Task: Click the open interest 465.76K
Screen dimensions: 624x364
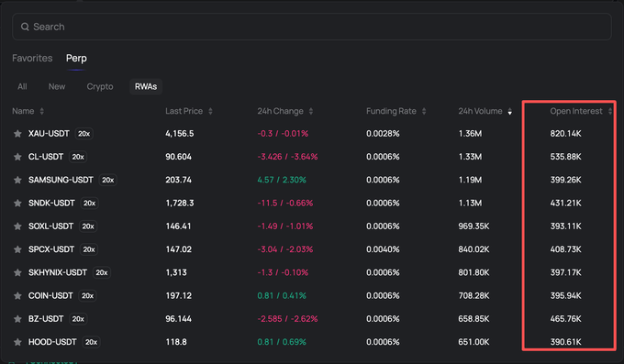Action: coord(565,319)
